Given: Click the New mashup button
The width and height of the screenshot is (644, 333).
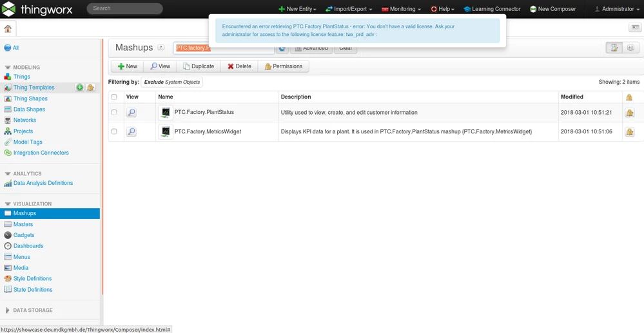Looking at the screenshot, I should pos(127,66).
